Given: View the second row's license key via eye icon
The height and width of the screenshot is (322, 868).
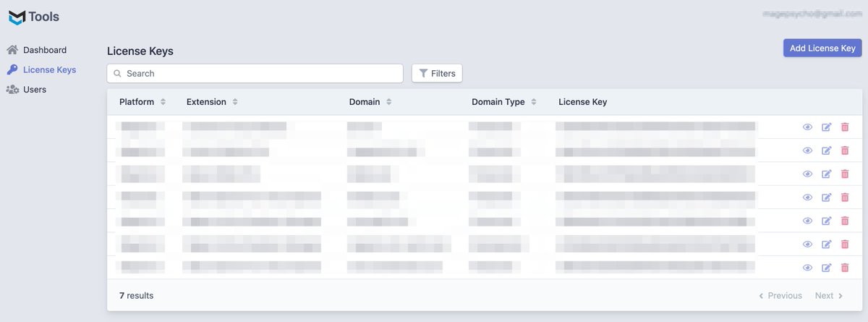Looking at the screenshot, I should (808, 151).
